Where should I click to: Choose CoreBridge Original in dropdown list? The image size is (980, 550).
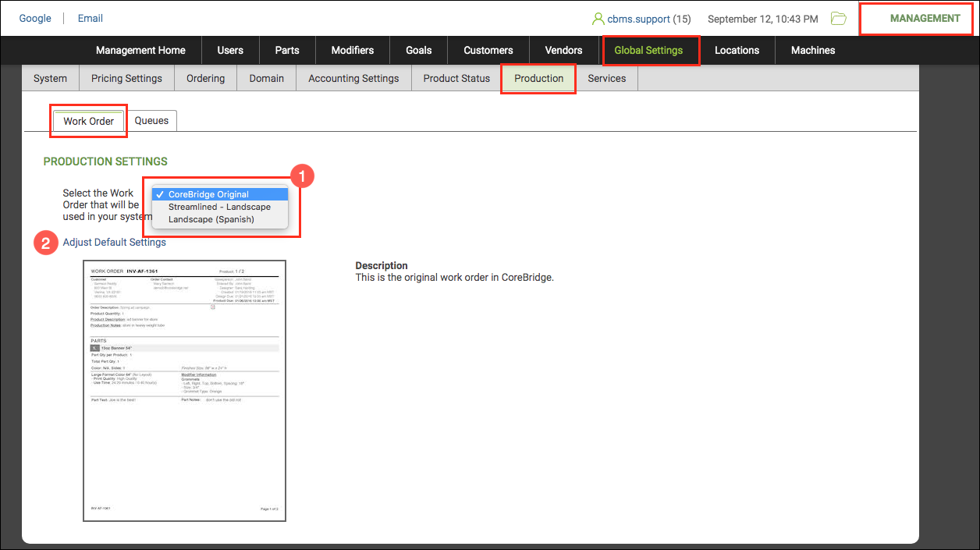[x=221, y=194]
